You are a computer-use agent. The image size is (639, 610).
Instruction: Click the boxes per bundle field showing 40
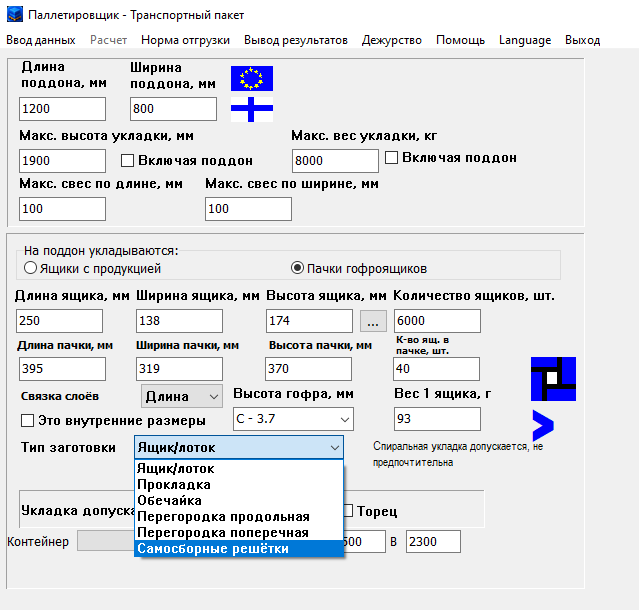pyautogui.click(x=436, y=369)
